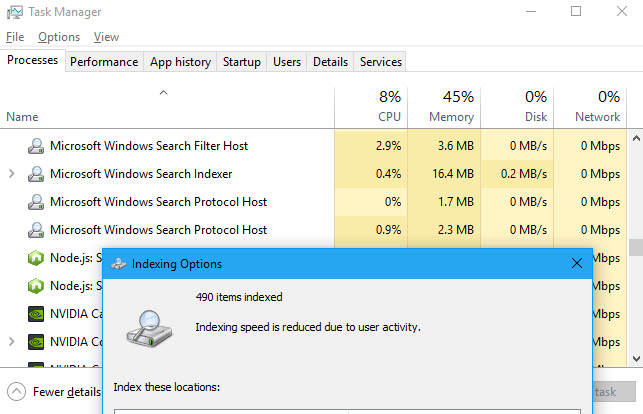Click the Indexing Options title bar icon
This screenshot has height=414, width=643.
point(119,264)
